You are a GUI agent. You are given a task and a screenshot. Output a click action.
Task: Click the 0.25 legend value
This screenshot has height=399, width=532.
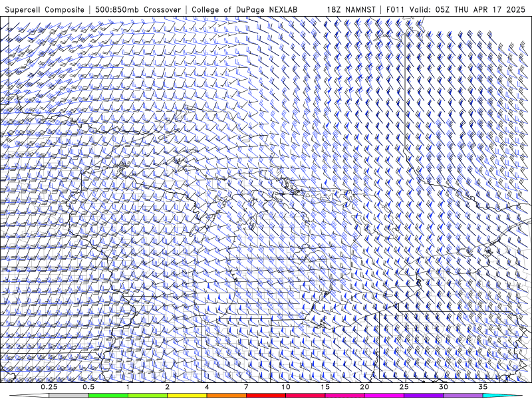49,387
